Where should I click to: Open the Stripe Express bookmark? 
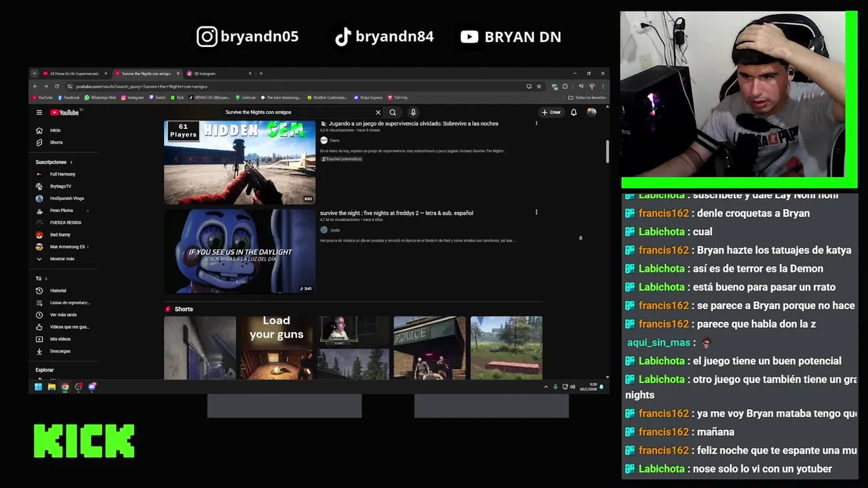click(368, 98)
